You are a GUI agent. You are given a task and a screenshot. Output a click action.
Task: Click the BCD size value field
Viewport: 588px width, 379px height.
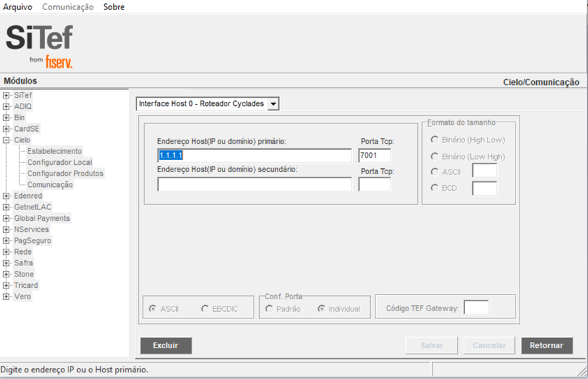[484, 188]
